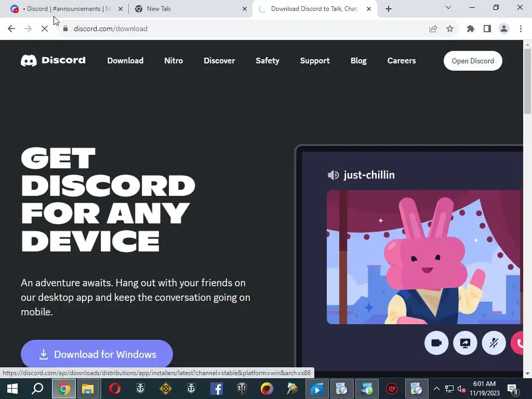
Task: Click the muted volume tray icon
Action: pyautogui.click(x=461, y=389)
